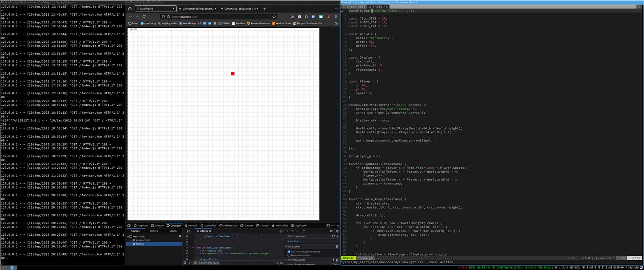
Task: Open Firefox View icon left of tabs
Action: [130, 9]
